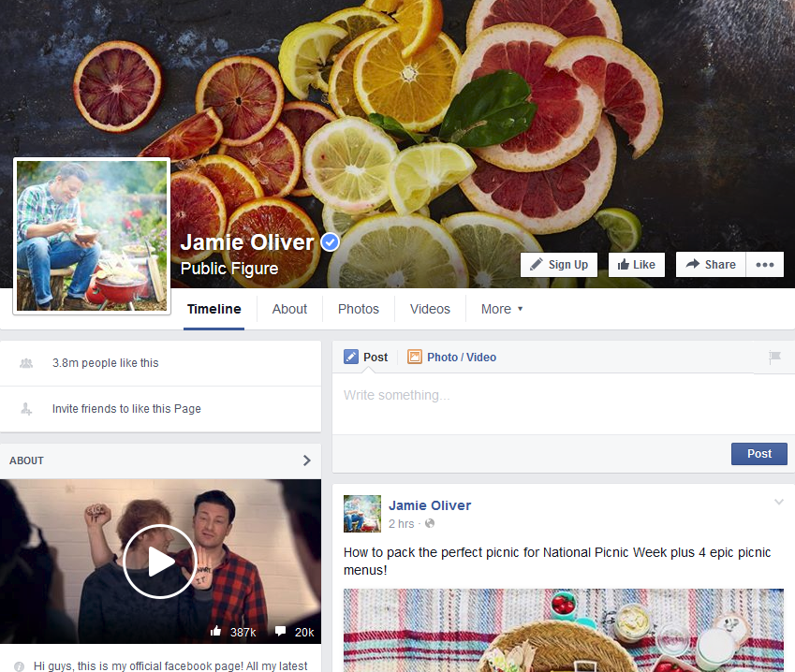Image resolution: width=795 pixels, height=672 pixels.
Task: Click the Public Figure category text
Action: [x=229, y=269]
